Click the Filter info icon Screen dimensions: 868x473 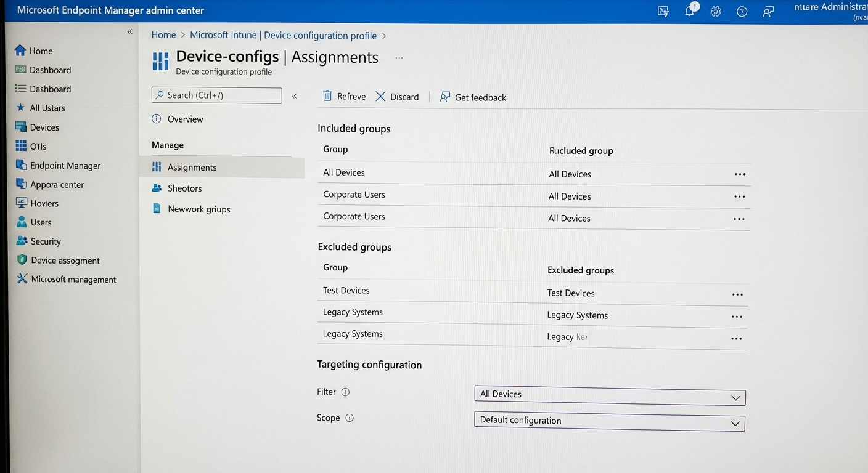point(345,392)
